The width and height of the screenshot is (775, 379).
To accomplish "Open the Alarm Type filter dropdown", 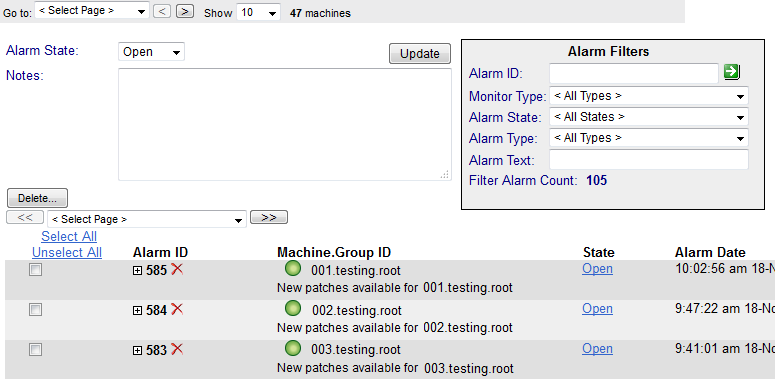I will click(x=648, y=138).
